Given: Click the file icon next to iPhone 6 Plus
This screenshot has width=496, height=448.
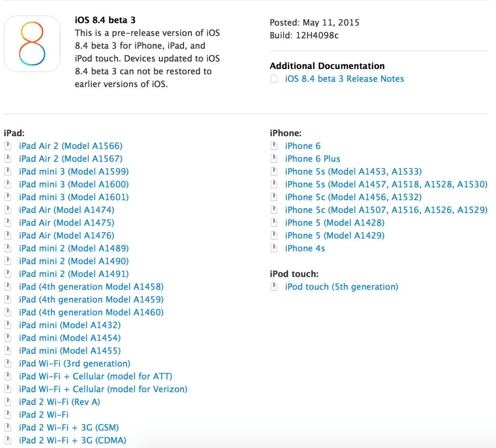Looking at the screenshot, I should (274, 158).
